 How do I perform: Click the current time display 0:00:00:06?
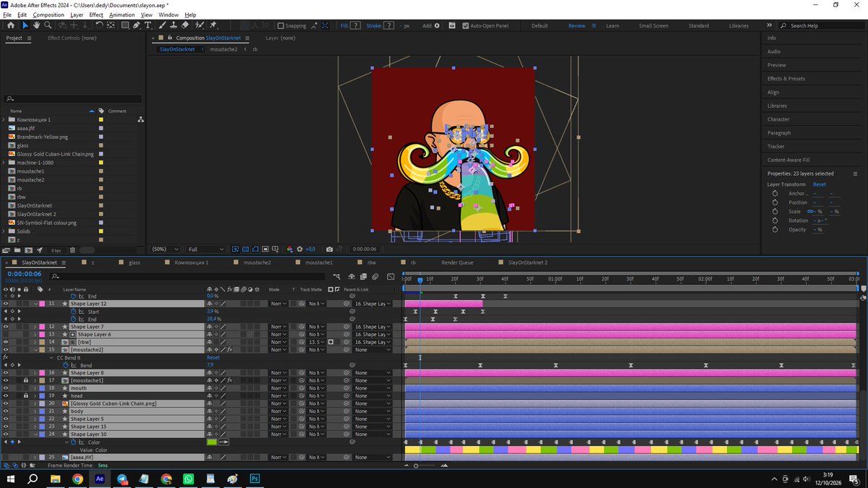(24, 274)
